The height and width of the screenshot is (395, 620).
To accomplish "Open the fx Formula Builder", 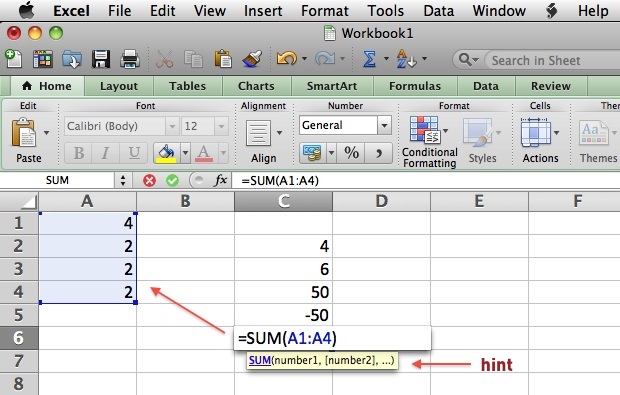I will tap(220, 180).
